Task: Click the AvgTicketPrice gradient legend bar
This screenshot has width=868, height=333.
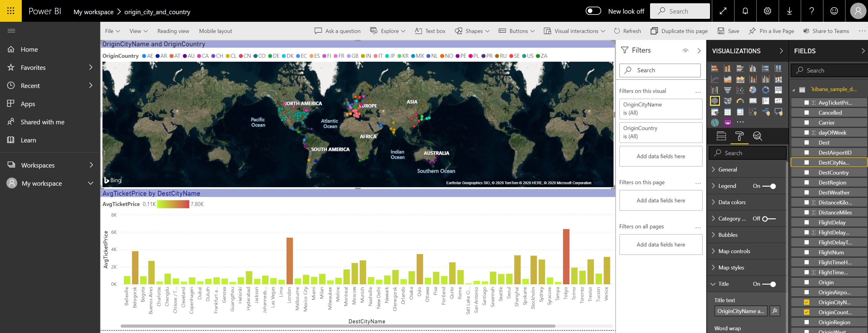Action: 173,204
